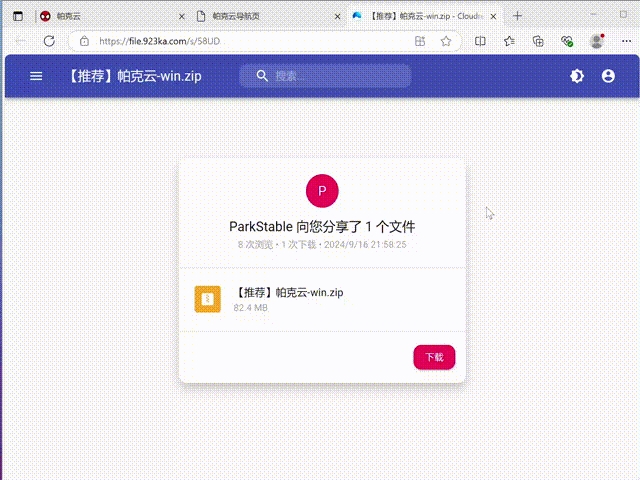Open the hamburger navigation menu
This screenshot has width=640, height=480.
tap(36, 76)
